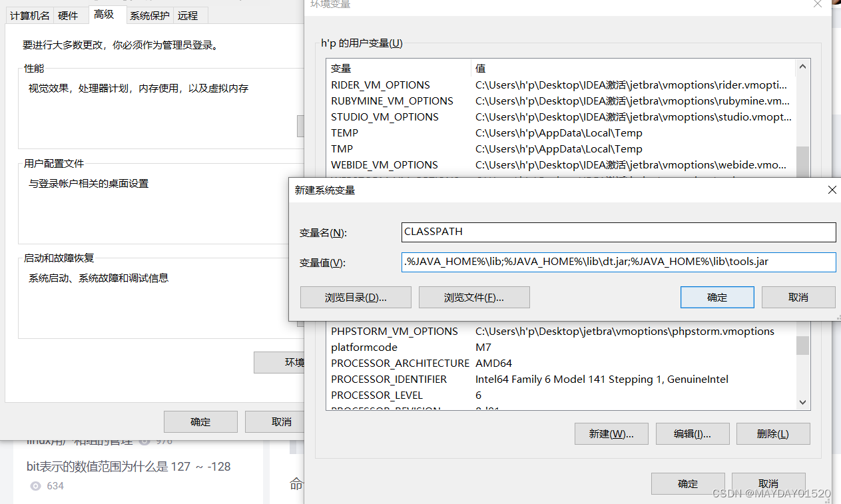
Task: Click the AMD64 value cell
Action: pyautogui.click(x=493, y=364)
